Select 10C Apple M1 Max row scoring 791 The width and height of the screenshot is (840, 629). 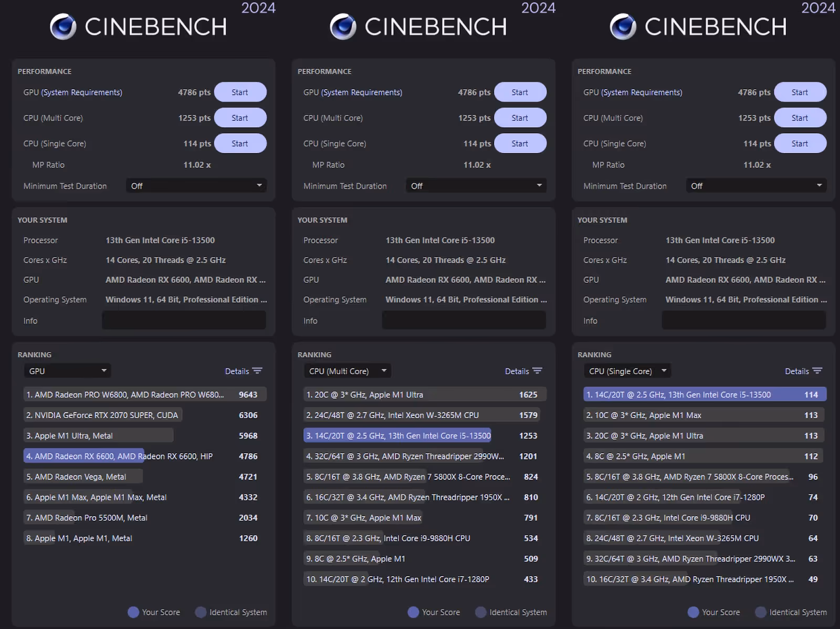coord(425,517)
